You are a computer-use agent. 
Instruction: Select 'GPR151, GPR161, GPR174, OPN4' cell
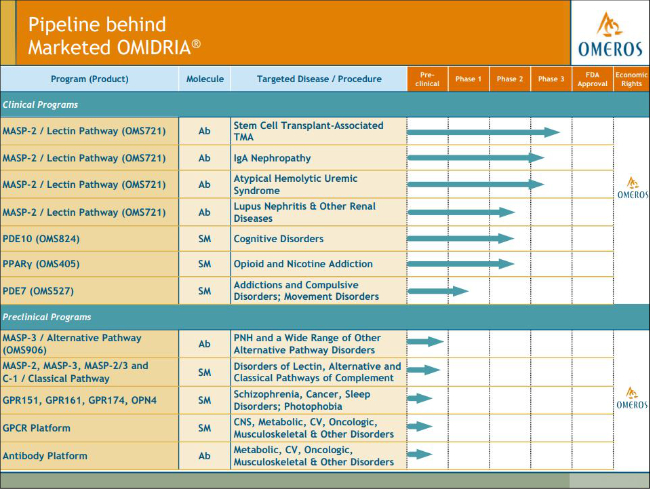pos(90,400)
